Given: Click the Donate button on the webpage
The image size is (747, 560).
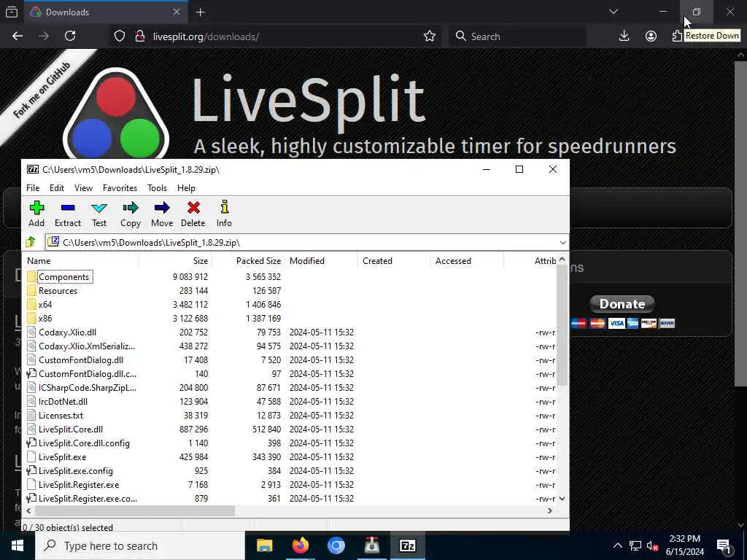Looking at the screenshot, I should point(622,304).
